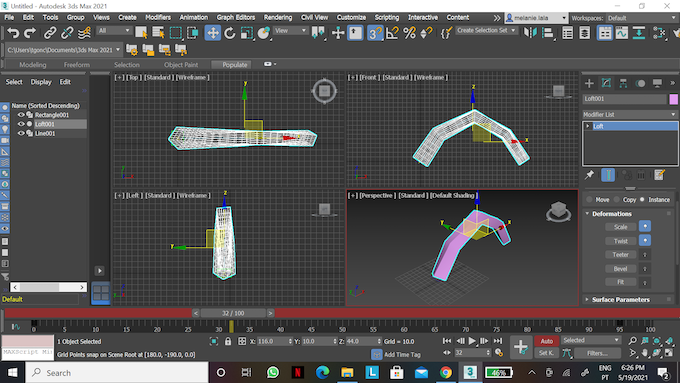Toggle Angle Snap icon

(x=392, y=33)
